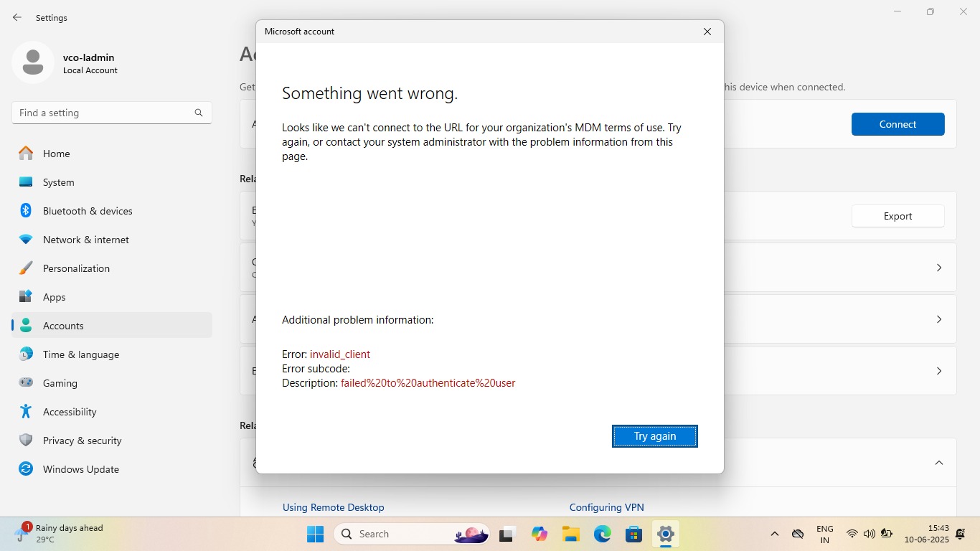Click the Settings gear taskbar icon

tap(666, 534)
